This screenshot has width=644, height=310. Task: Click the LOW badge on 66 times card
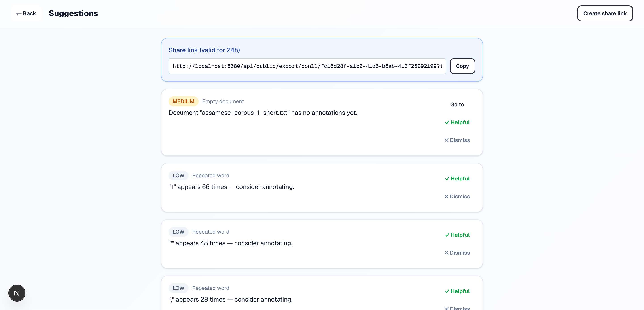[x=178, y=176]
